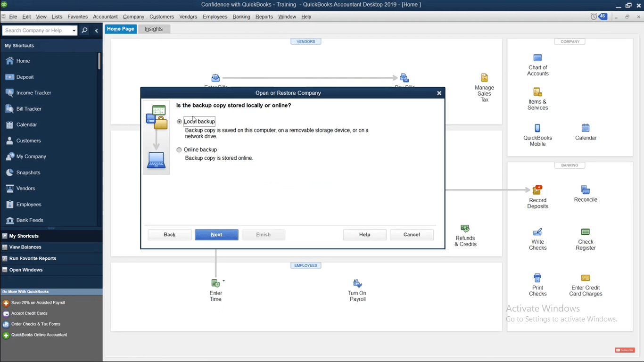Open the Pay Bills workflow icon
Image resolution: width=644 pixels, height=362 pixels.
point(404,78)
